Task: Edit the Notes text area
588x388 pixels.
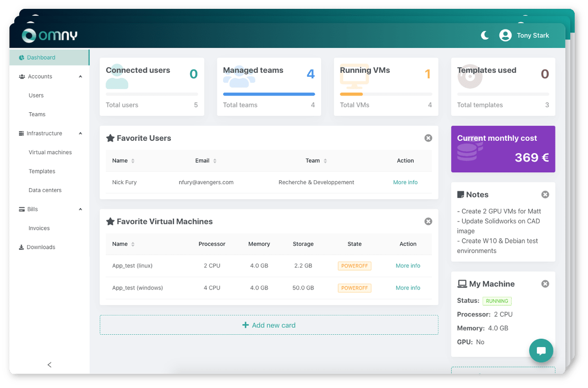Action: point(503,231)
